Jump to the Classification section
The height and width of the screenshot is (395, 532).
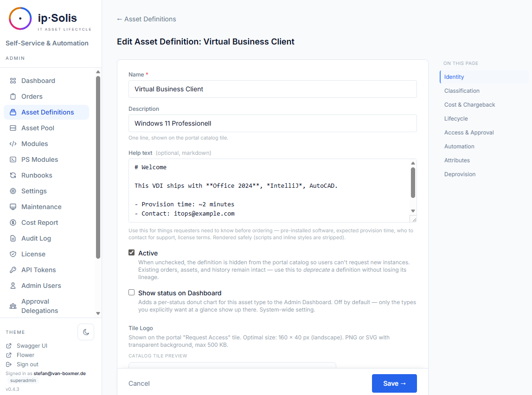[x=484, y=91]
